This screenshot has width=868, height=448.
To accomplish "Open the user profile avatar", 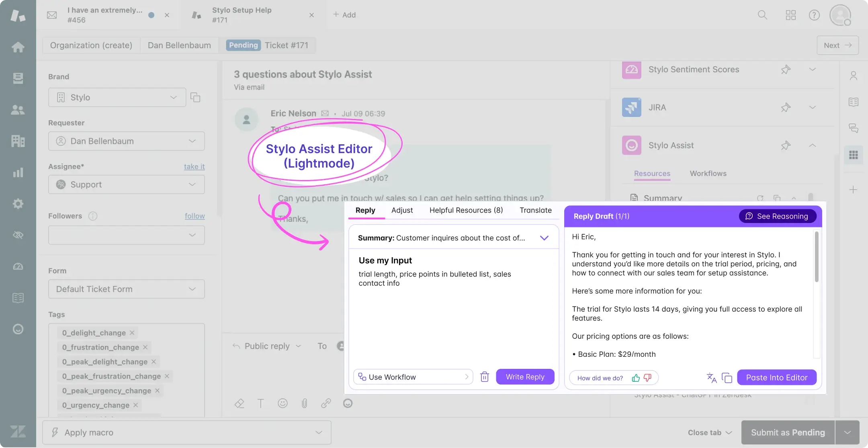I will coord(840,15).
